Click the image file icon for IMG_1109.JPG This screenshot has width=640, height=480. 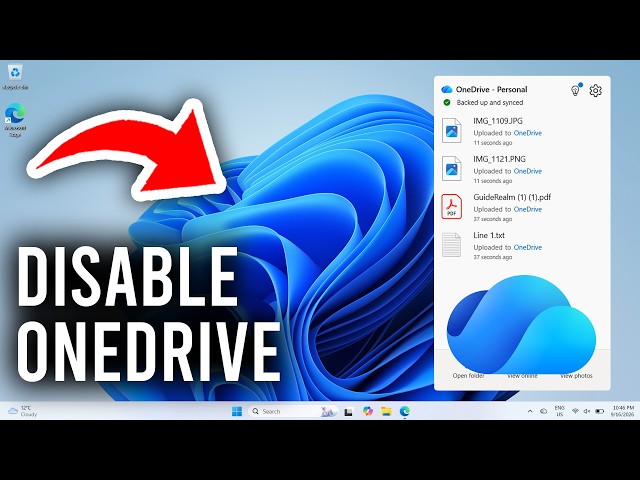click(x=452, y=130)
